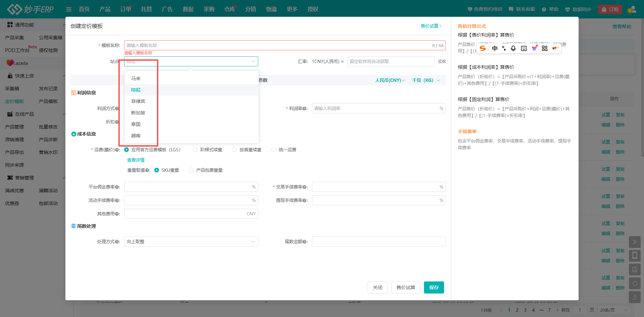Click the 查看详情 link
644x317 pixels.
[136, 160]
